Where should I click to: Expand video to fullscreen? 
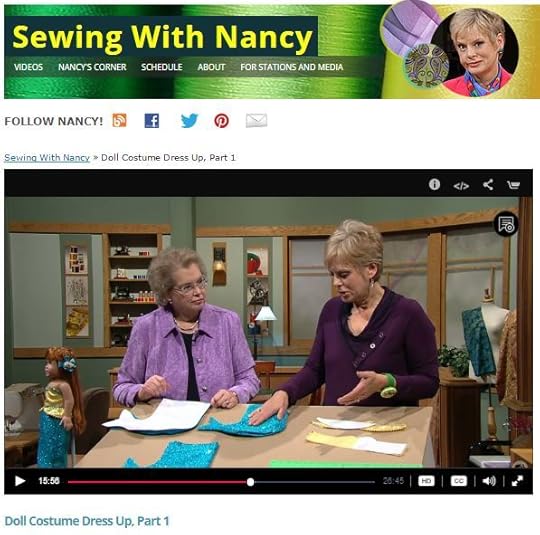[x=517, y=481]
